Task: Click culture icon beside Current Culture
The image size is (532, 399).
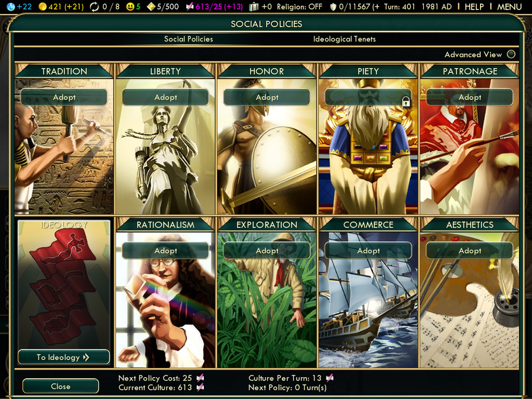Action: (x=200, y=387)
